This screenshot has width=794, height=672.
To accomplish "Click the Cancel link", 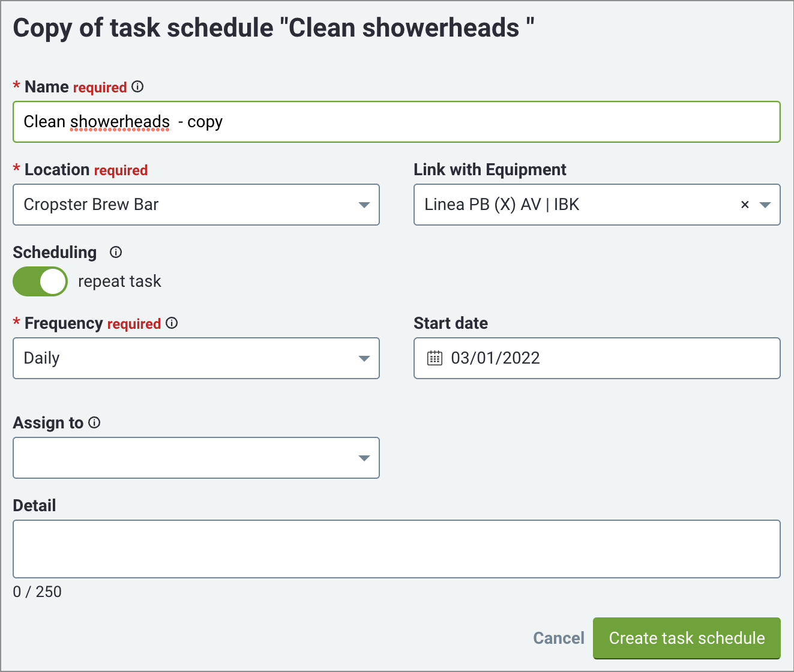I will coord(559,638).
